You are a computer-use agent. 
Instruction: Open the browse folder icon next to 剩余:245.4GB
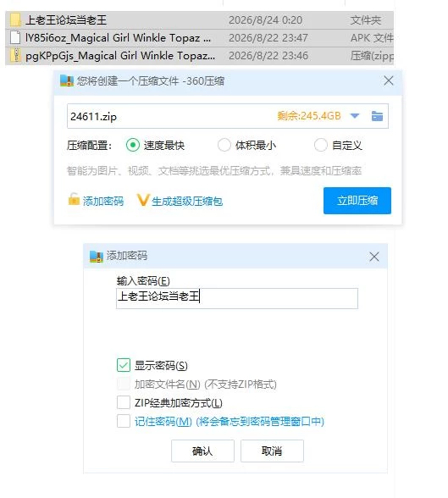pyautogui.click(x=377, y=116)
